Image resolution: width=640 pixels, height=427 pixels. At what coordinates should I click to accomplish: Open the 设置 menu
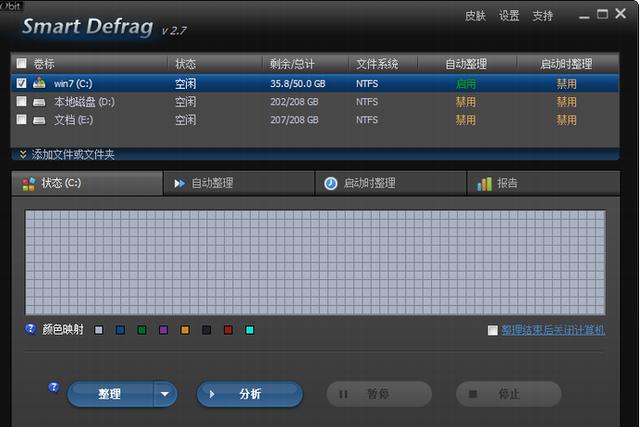point(509,16)
